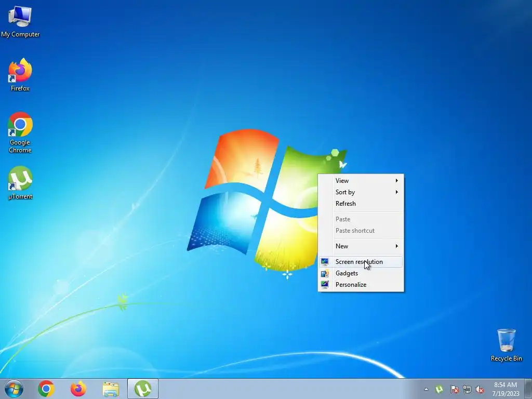Open Personalize from the context menu
Screen dimensions: 532x399
[361, 285]
